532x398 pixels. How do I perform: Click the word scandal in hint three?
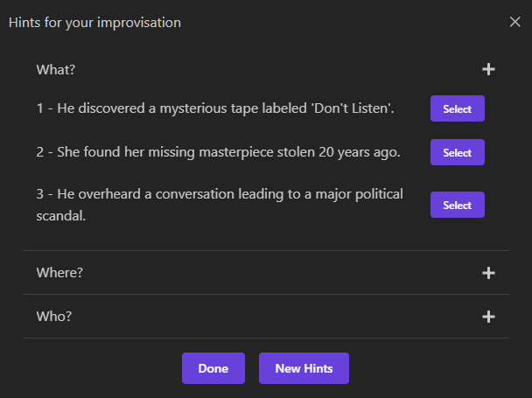(x=60, y=216)
